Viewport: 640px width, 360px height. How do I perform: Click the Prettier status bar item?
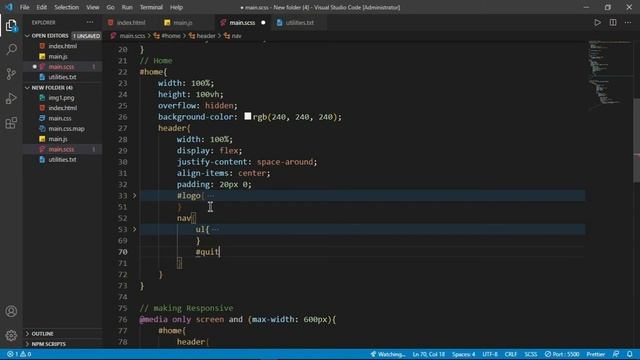596,354
